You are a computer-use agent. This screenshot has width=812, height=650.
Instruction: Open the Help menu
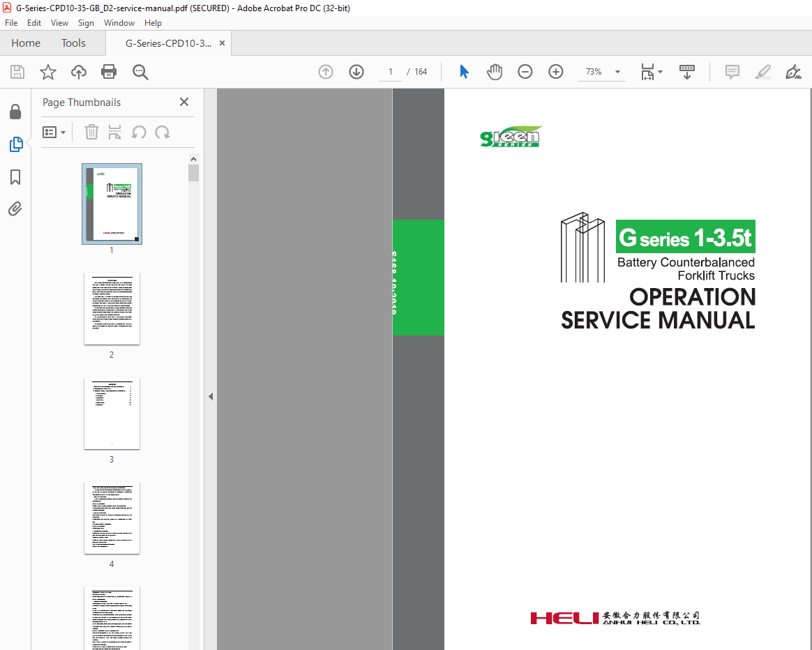[153, 23]
